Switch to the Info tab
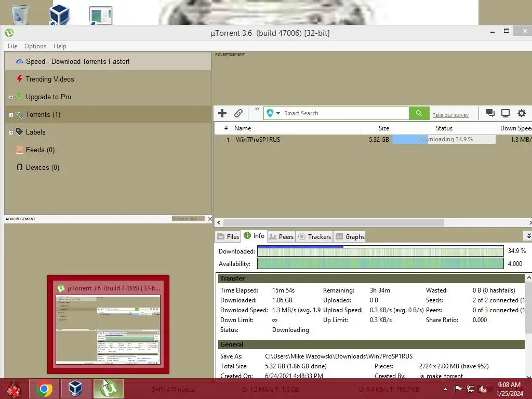 tap(254, 236)
